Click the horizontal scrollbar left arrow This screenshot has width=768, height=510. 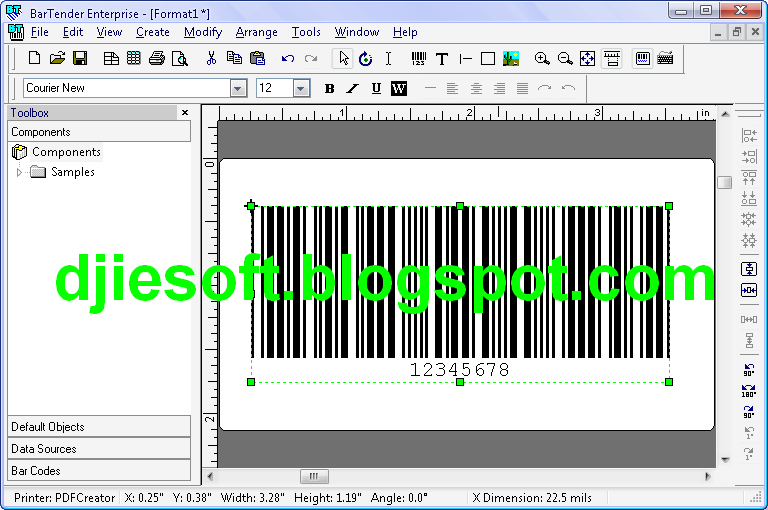(210, 476)
